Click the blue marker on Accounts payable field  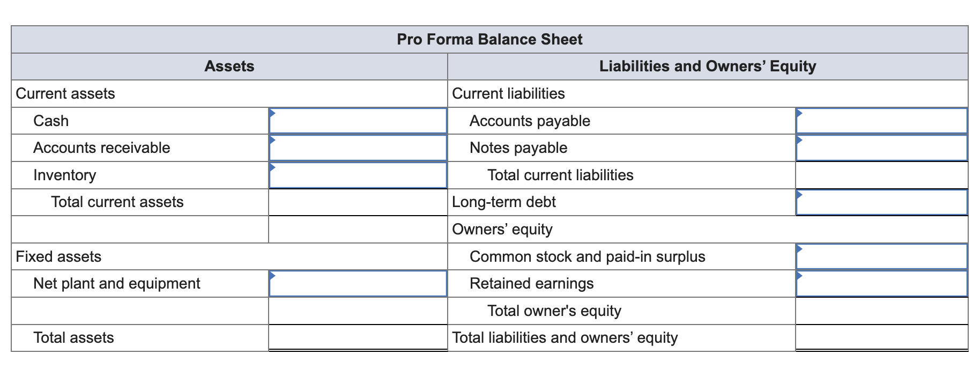pyautogui.click(x=800, y=114)
